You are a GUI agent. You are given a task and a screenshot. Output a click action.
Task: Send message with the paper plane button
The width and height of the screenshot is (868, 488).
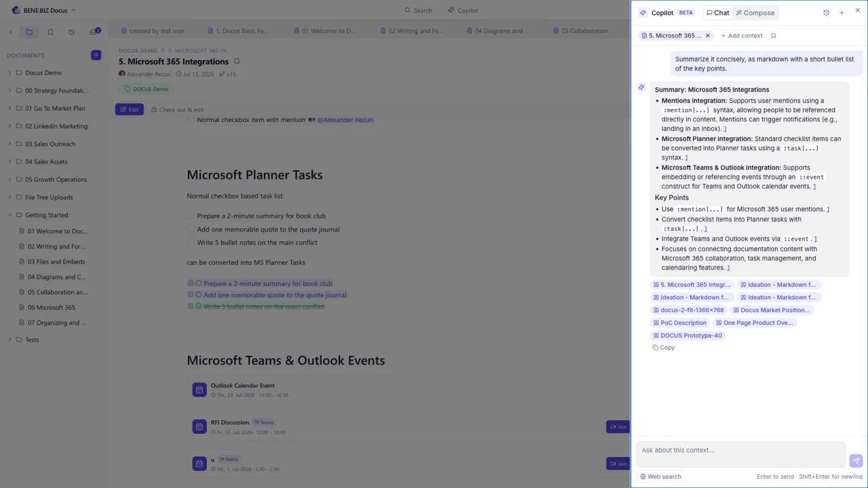click(856, 460)
